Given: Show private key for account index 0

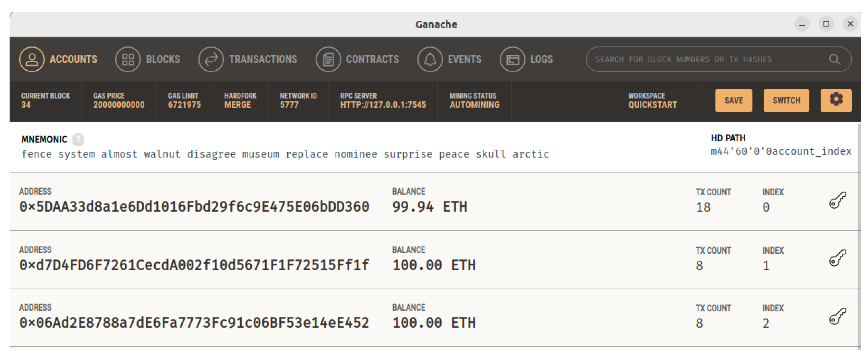Looking at the screenshot, I should pos(837,200).
